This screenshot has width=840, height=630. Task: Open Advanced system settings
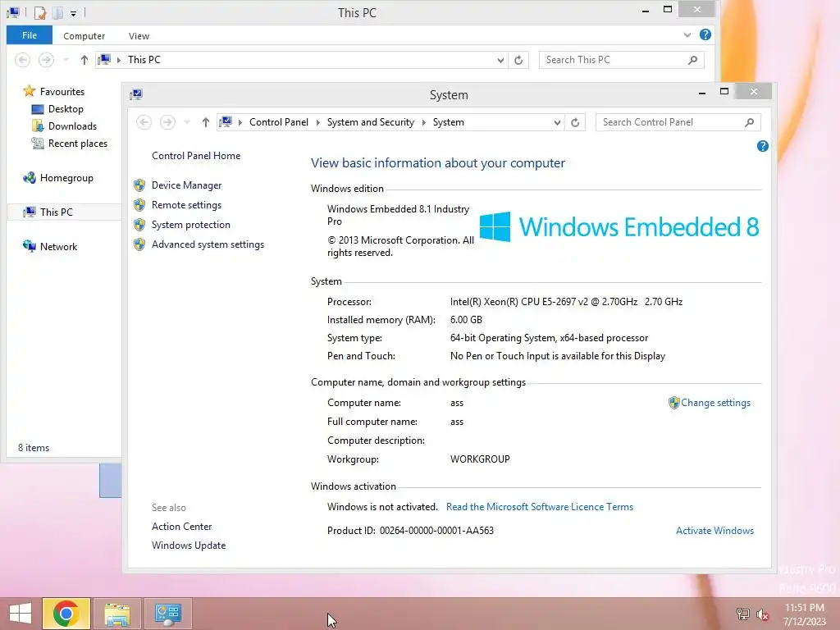pyautogui.click(x=208, y=244)
